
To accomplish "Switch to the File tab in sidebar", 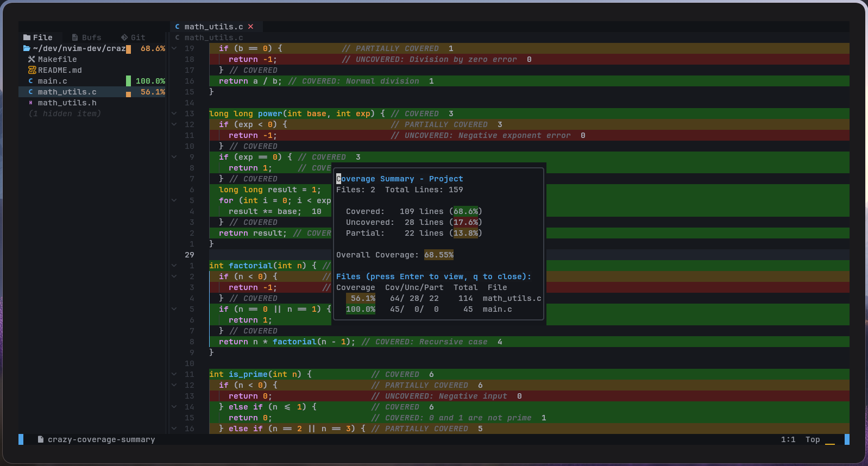I will click(38, 37).
